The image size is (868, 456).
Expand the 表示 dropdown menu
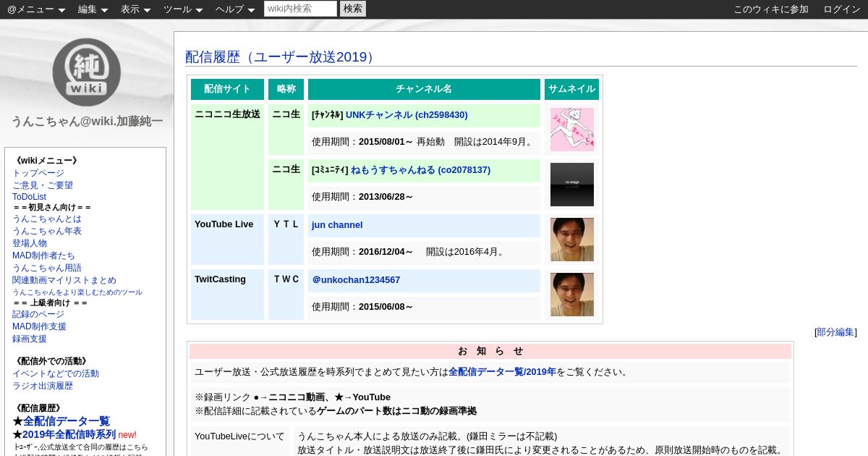click(135, 9)
